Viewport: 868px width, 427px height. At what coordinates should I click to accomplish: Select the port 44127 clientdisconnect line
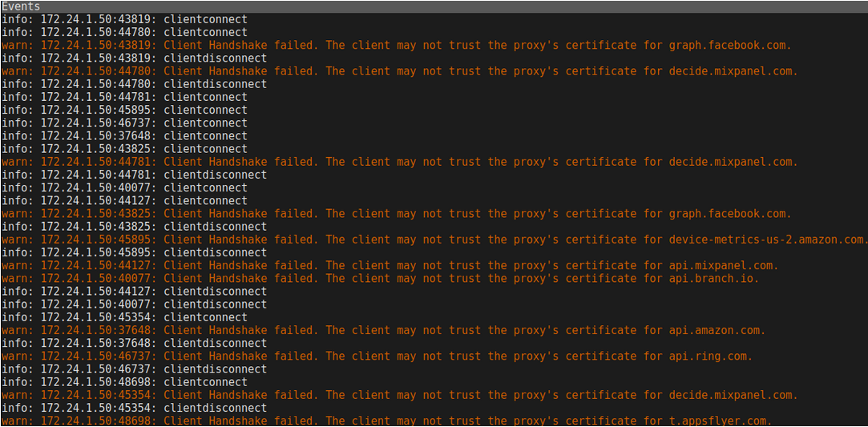click(135, 292)
